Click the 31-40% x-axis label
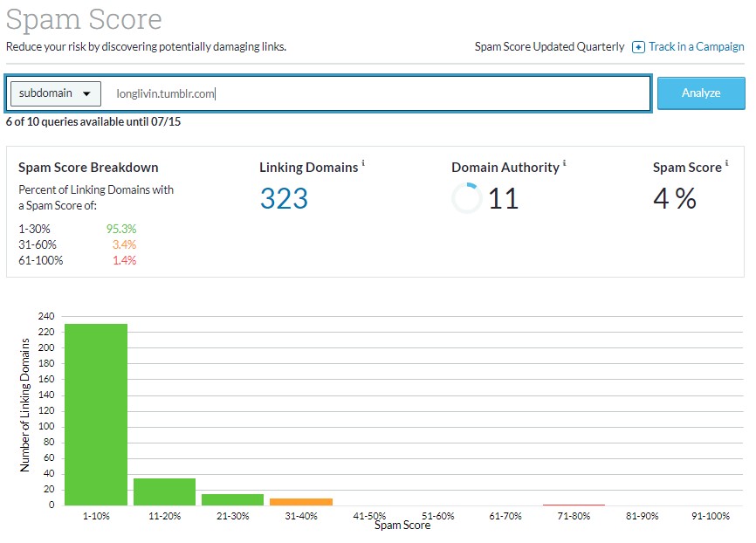Viewport: 756px width, 543px height. (x=301, y=516)
